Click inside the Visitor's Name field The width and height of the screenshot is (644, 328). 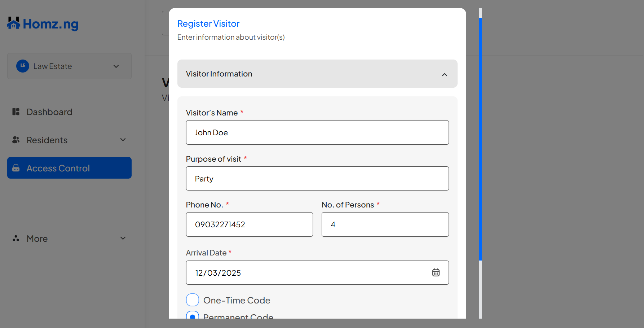(317, 132)
